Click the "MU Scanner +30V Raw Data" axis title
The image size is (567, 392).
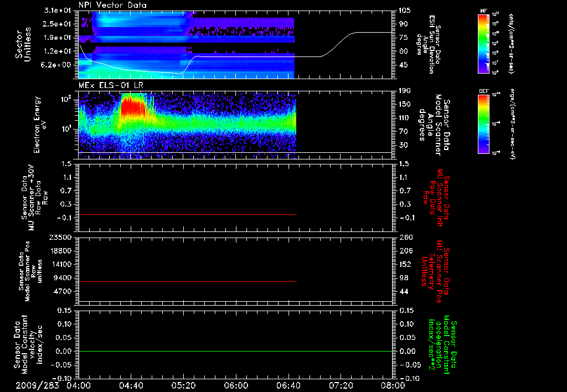(34, 198)
